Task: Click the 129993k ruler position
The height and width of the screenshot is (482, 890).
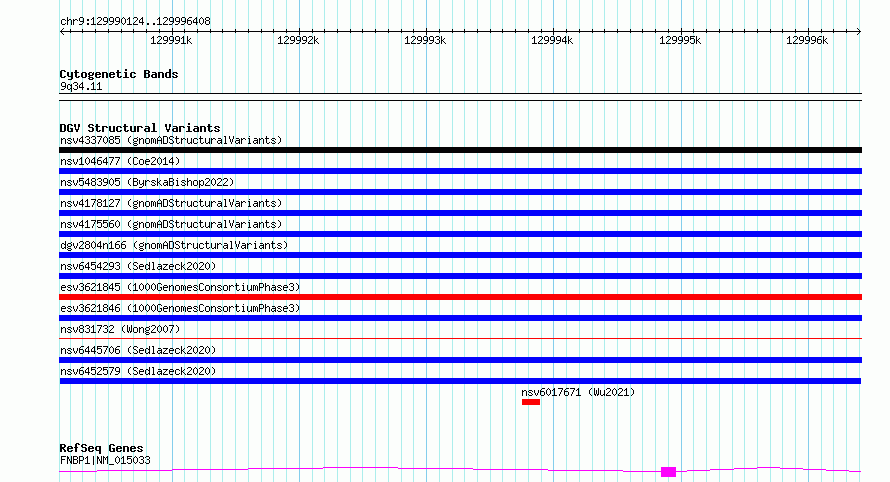Action: 425,40
